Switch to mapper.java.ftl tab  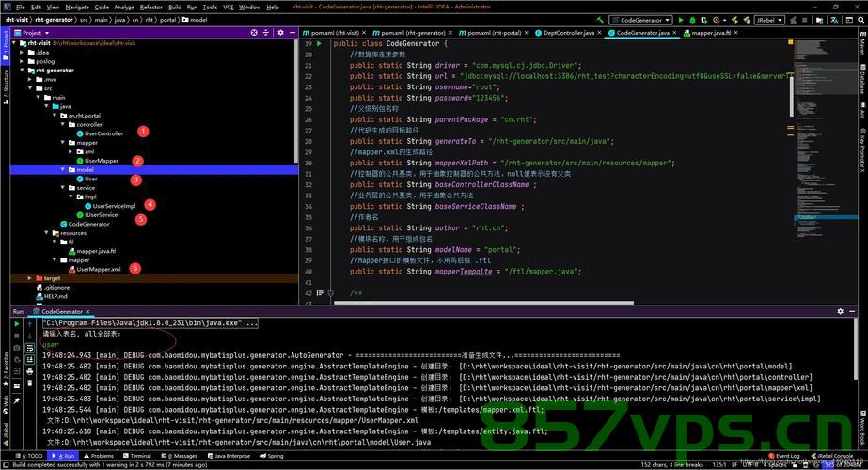coord(711,33)
